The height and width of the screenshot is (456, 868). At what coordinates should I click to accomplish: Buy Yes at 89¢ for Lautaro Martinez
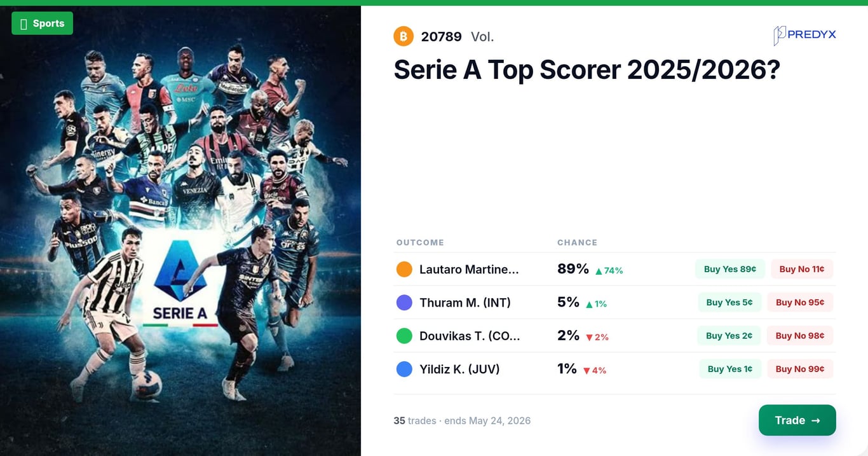(x=730, y=269)
